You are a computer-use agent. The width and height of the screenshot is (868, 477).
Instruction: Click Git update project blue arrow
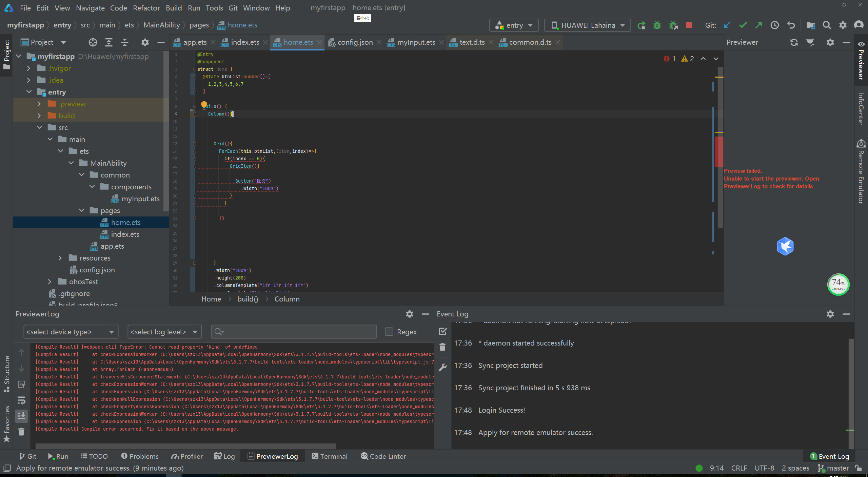[727, 25]
